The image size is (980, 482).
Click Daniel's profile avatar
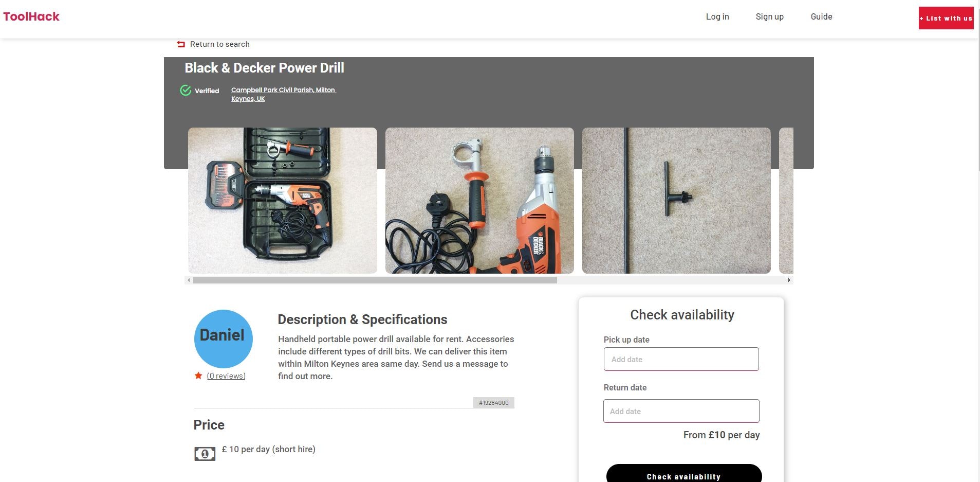[x=224, y=339]
